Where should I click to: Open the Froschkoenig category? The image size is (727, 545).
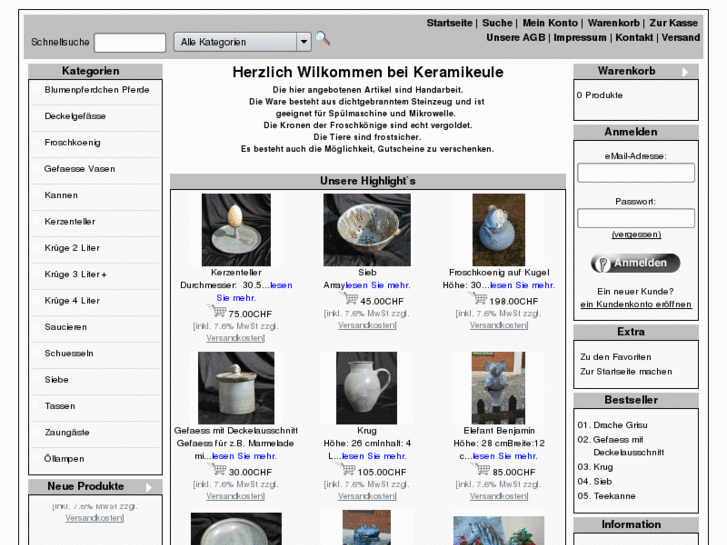point(72,142)
